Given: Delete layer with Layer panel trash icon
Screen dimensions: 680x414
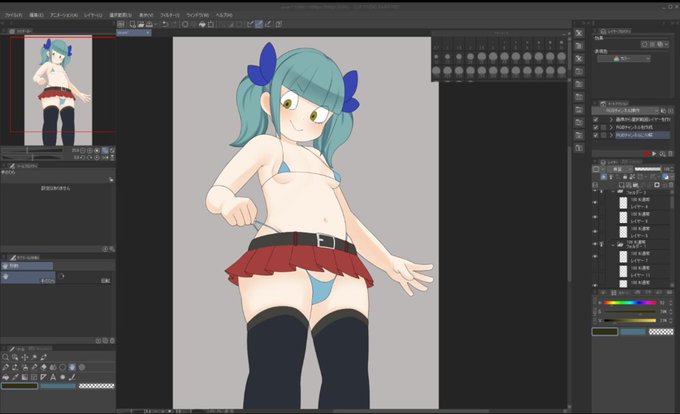Looking at the screenshot, I should [x=670, y=185].
